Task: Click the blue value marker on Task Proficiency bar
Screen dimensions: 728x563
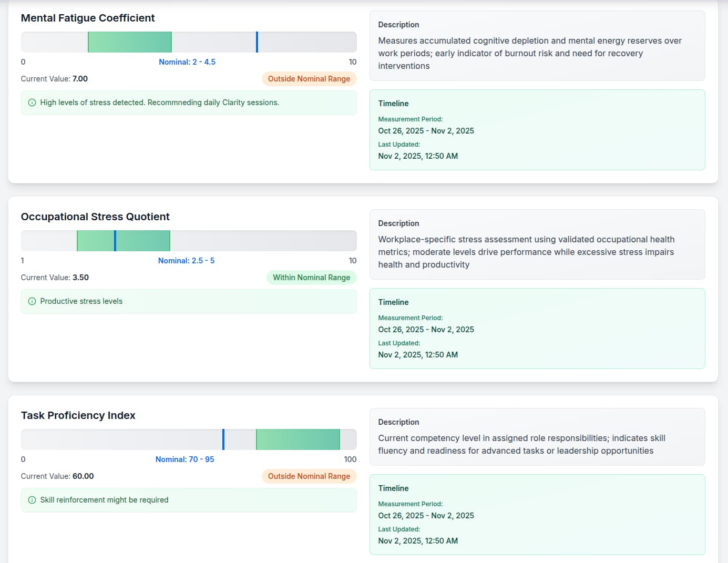Action: tap(223, 439)
